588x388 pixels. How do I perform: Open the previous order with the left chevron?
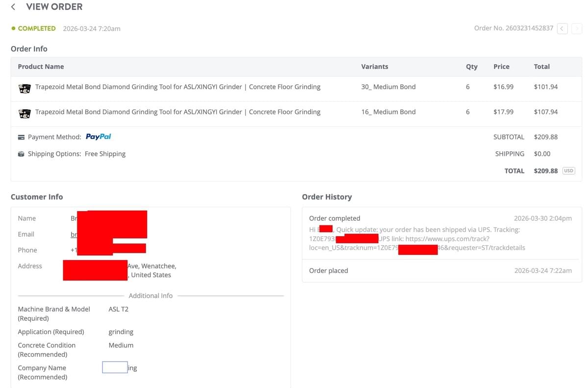tap(563, 28)
